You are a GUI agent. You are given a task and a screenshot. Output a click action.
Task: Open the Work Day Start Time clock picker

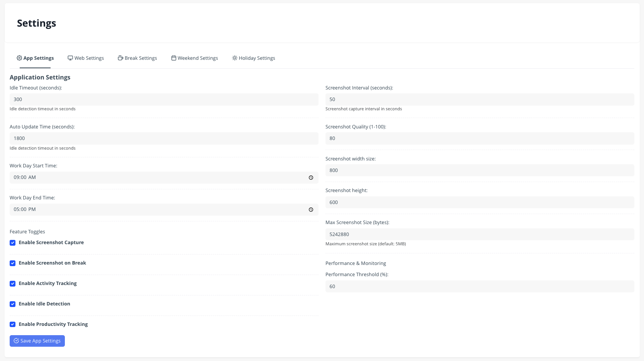311,178
